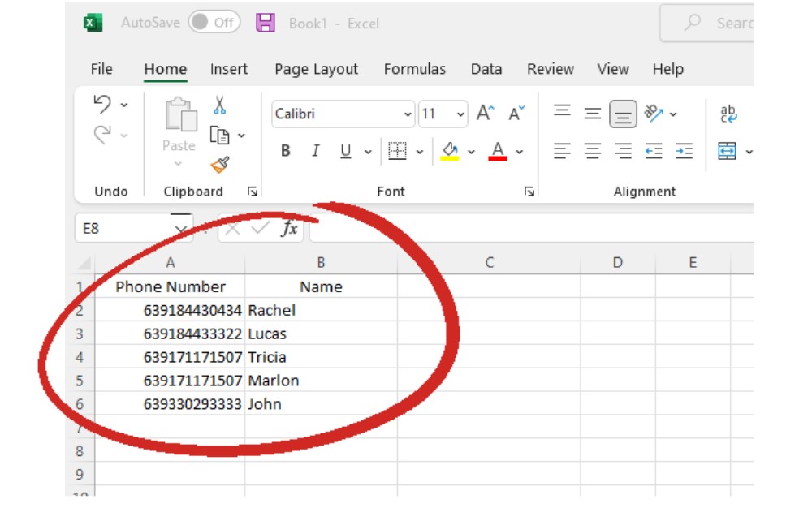Switch to the Formulas ribbon tab
The height and width of the screenshot is (508, 812).
coord(413,70)
